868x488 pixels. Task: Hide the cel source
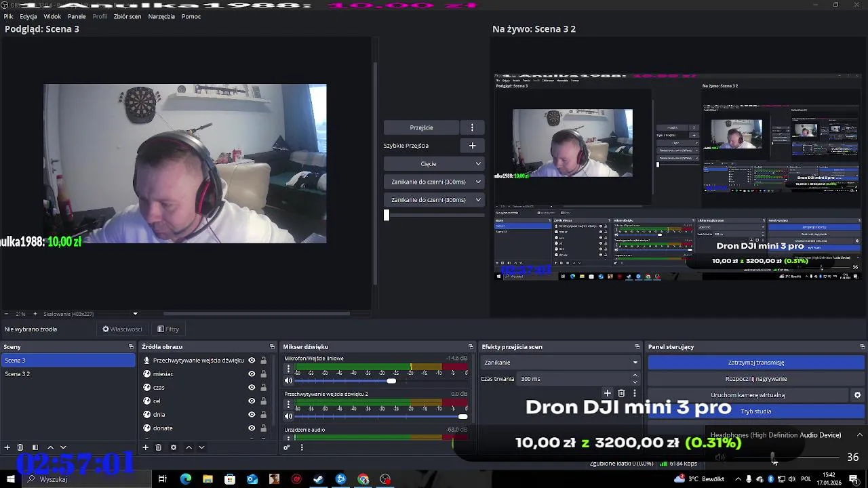(252, 401)
